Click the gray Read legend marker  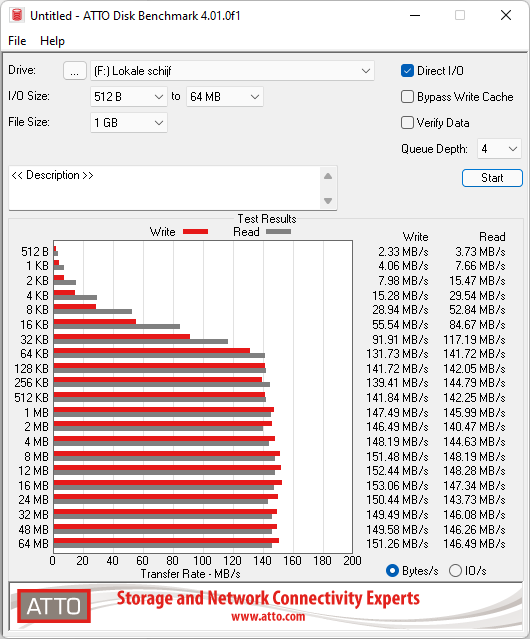[278, 231]
